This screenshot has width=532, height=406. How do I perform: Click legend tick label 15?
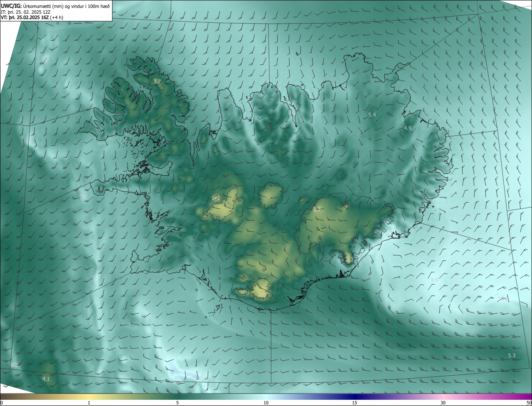355,403
